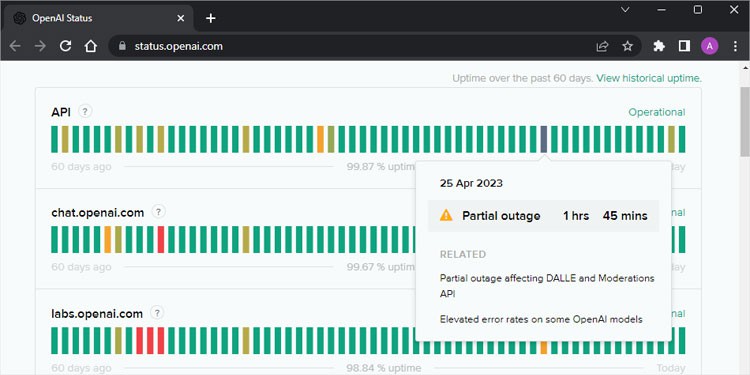Click the grey highlighted bar in API uptime
Screen dimensions: 750x375
pyautogui.click(x=544, y=139)
